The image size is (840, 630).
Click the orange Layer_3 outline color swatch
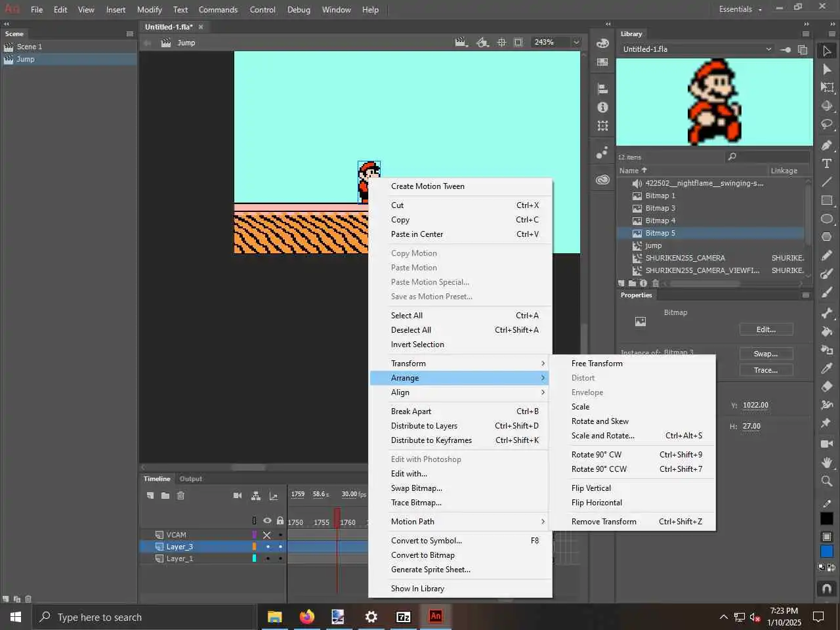(255, 547)
